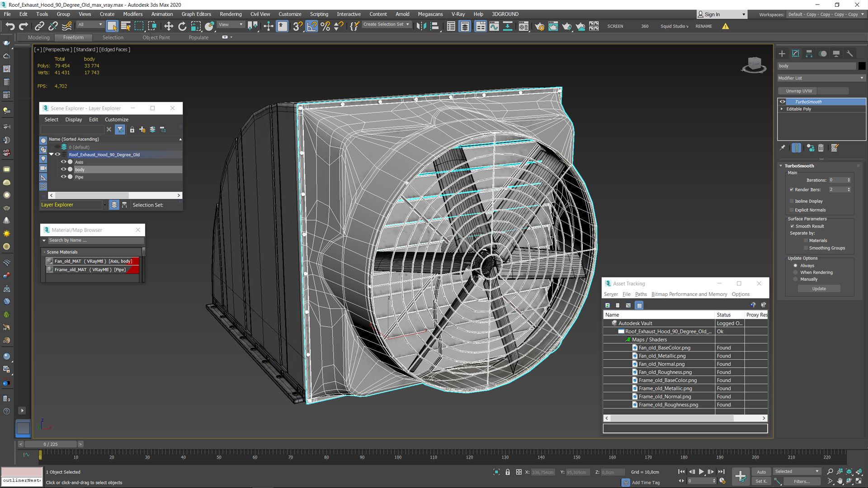Click the time slider 0 / 225 handle
Screen dimensions: 868x488
click(51, 444)
